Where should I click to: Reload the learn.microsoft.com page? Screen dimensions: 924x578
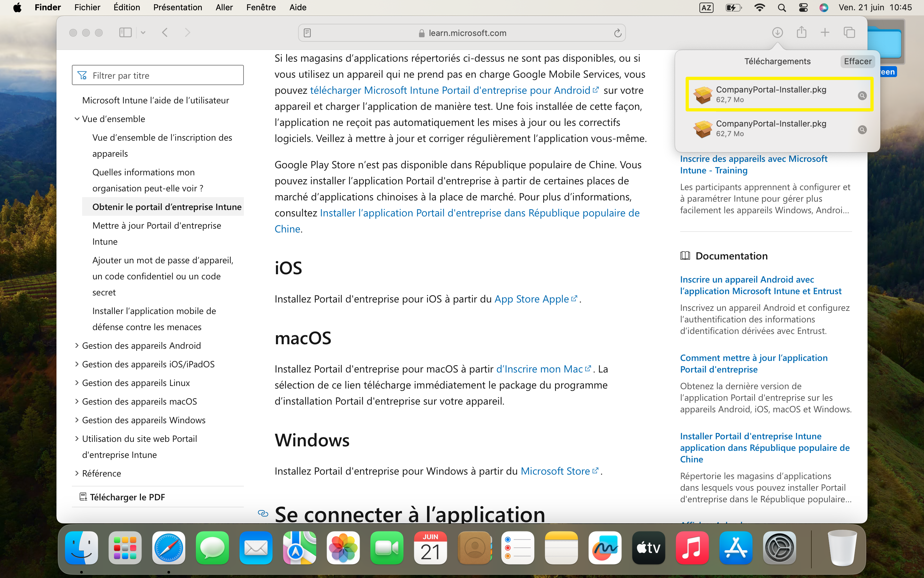[617, 33]
